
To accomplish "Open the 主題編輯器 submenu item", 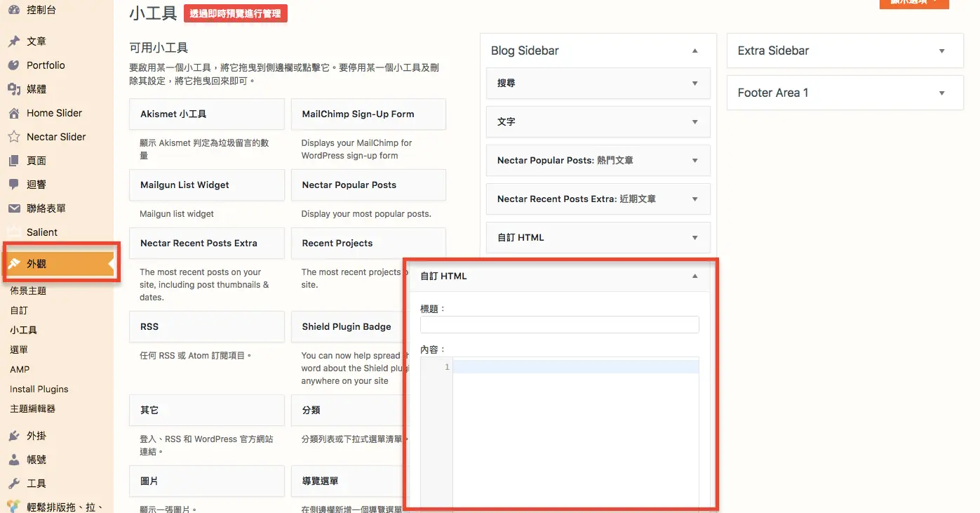I will [x=32, y=408].
